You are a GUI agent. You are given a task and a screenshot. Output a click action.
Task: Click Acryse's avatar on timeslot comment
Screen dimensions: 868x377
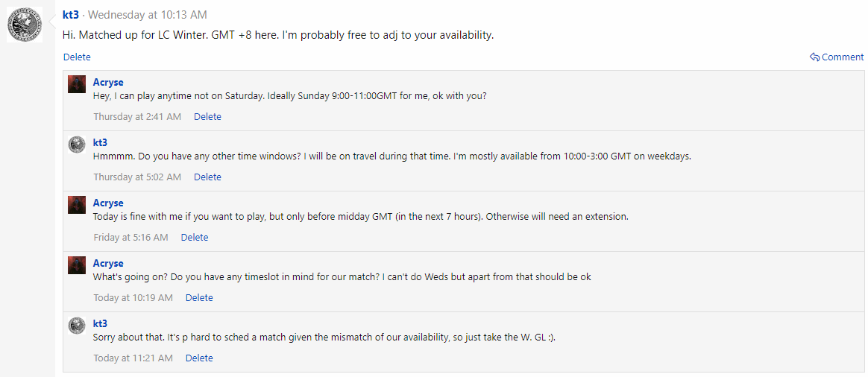coord(77,265)
